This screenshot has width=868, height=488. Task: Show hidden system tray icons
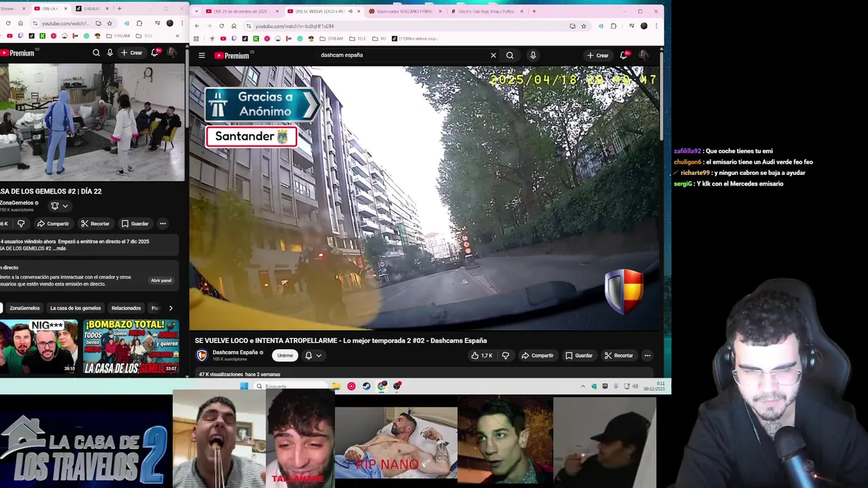click(x=583, y=386)
